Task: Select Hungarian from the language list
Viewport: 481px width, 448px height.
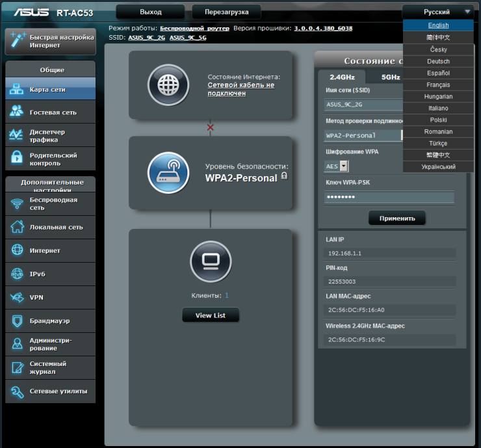Action: (x=438, y=97)
